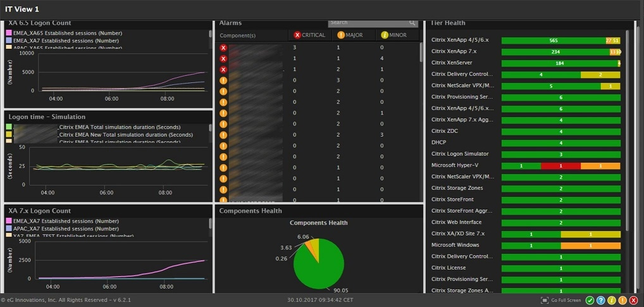The height and width of the screenshot is (307, 644).
Task: Click major icon of alarm row 0-2-1
Action: [x=223, y=113]
